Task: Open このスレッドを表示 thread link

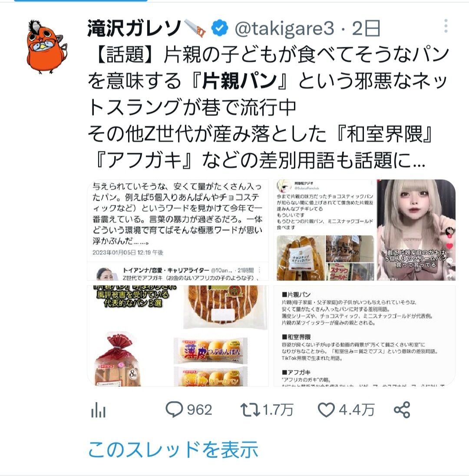Action: coord(173,450)
